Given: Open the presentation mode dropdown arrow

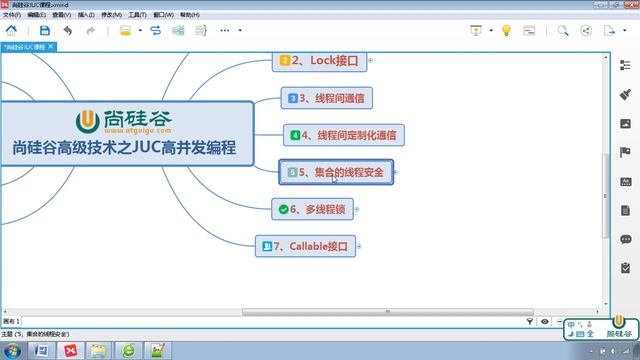Looking at the screenshot, I should (491, 30).
